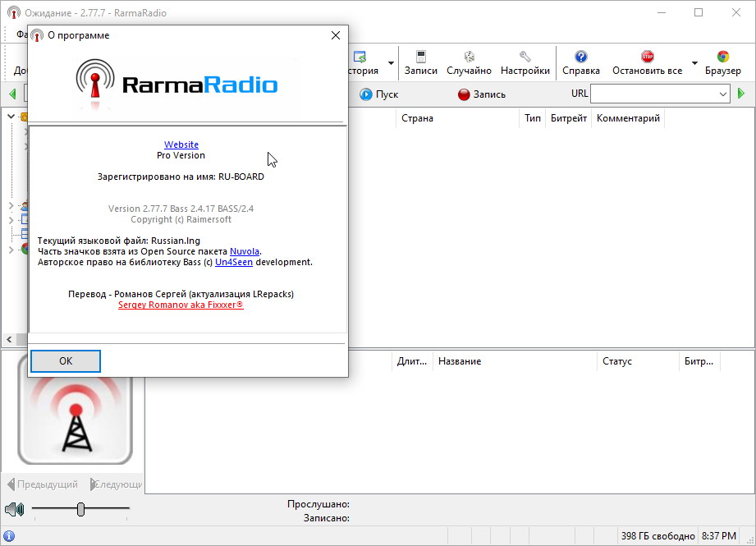Image resolution: width=756 pixels, height=546 pixels.
Task: Click the RarmaRadio logo in About dialog
Action: (176, 83)
